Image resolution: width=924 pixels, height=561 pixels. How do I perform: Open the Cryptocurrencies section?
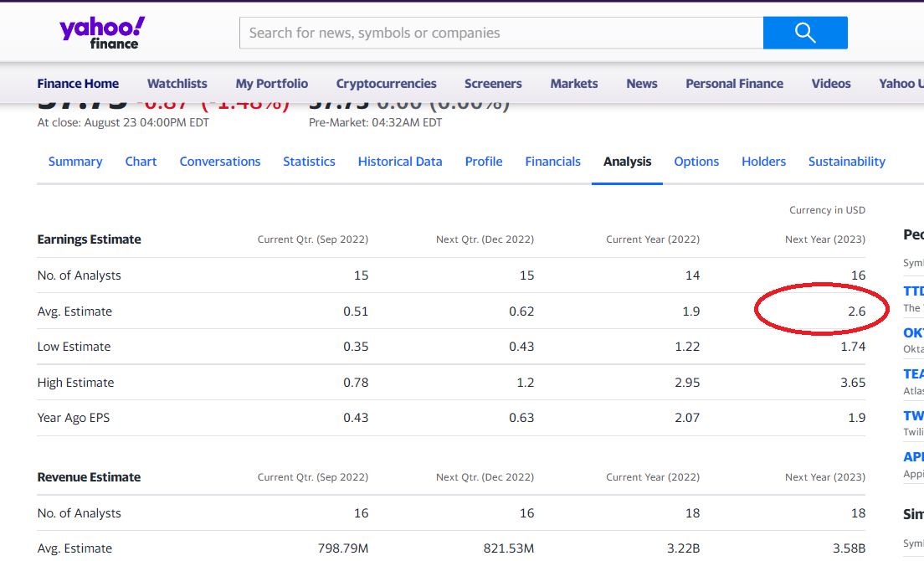[386, 83]
